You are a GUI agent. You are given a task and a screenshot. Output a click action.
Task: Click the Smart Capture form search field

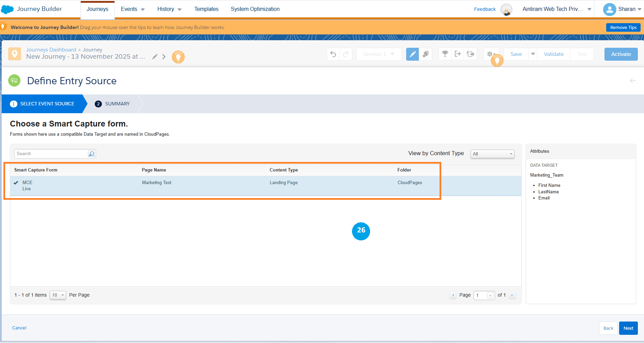pyautogui.click(x=51, y=154)
